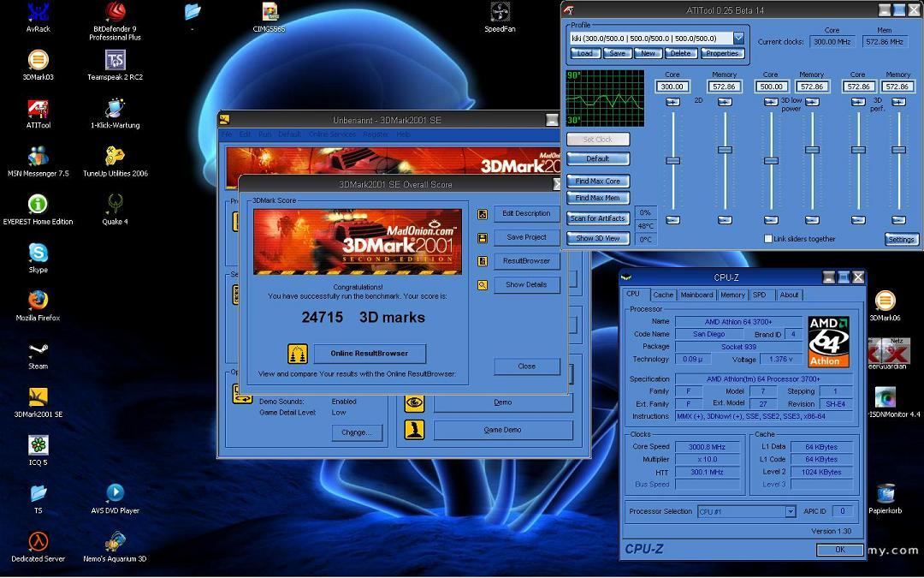The image size is (924, 578).
Task: Click the Online ResultBrowser tree icon
Action: tap(298, 354)
